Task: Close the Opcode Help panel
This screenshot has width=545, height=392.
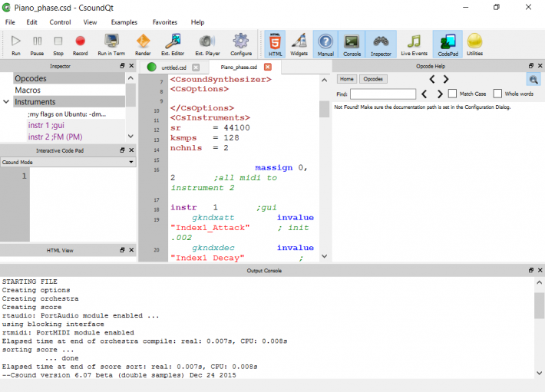Action: tap(540, 66)
